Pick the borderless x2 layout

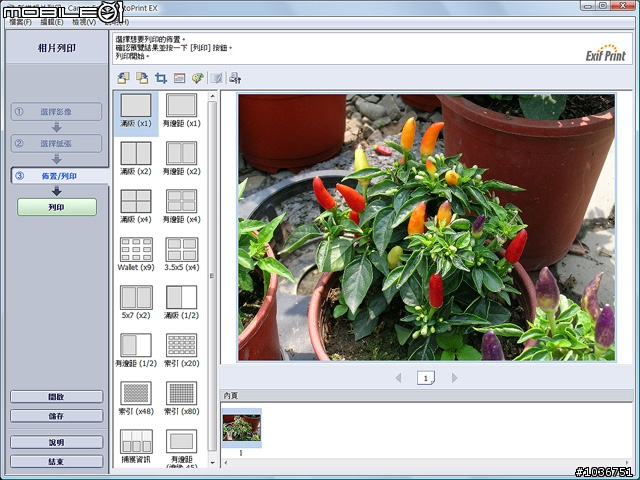(136, 158)
